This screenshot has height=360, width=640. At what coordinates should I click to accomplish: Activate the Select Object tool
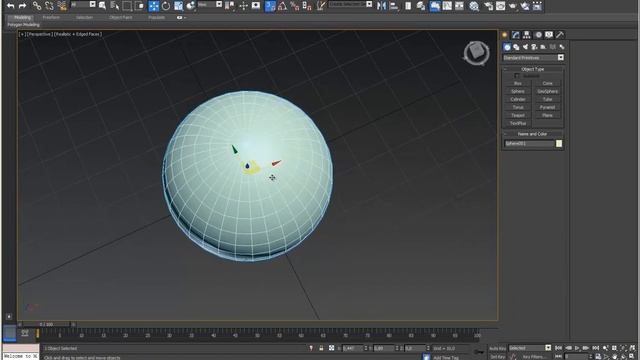pyautogui.click(x=102, y=6)
